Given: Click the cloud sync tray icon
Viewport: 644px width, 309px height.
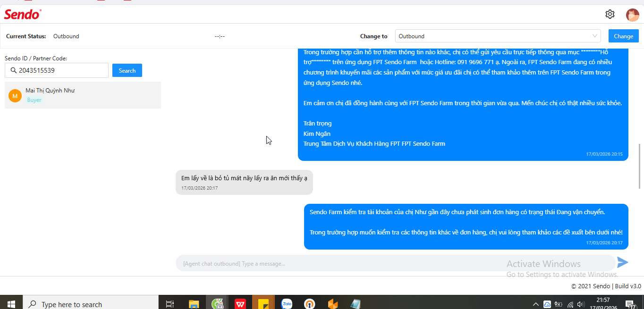Looking at the screenshot, I should pyautogui.click(x=547, y=304).
